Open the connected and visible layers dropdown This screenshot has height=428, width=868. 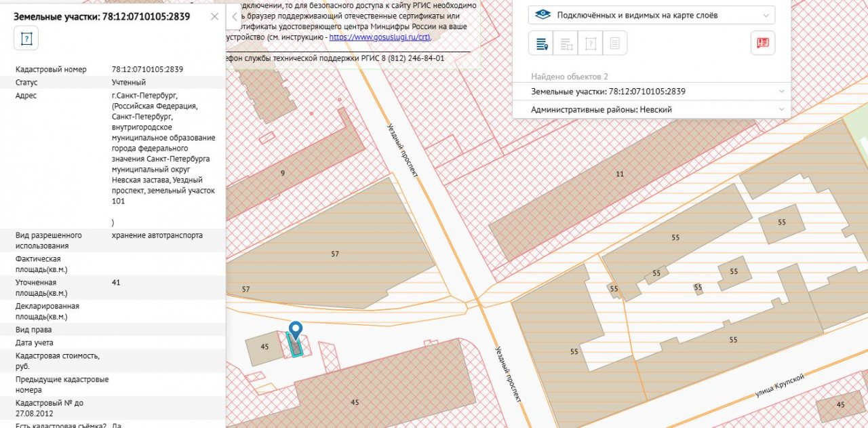pyautogui.click(x=651, y=15)
